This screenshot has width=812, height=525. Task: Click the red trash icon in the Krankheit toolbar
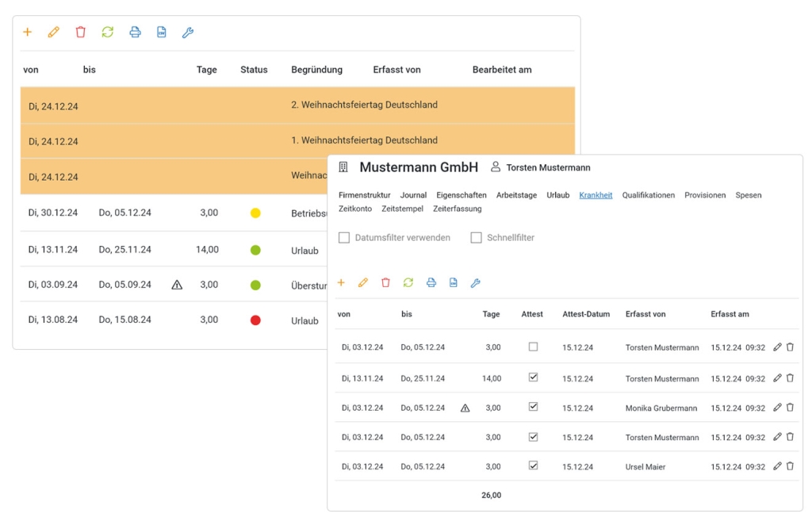tap(386, 282)
